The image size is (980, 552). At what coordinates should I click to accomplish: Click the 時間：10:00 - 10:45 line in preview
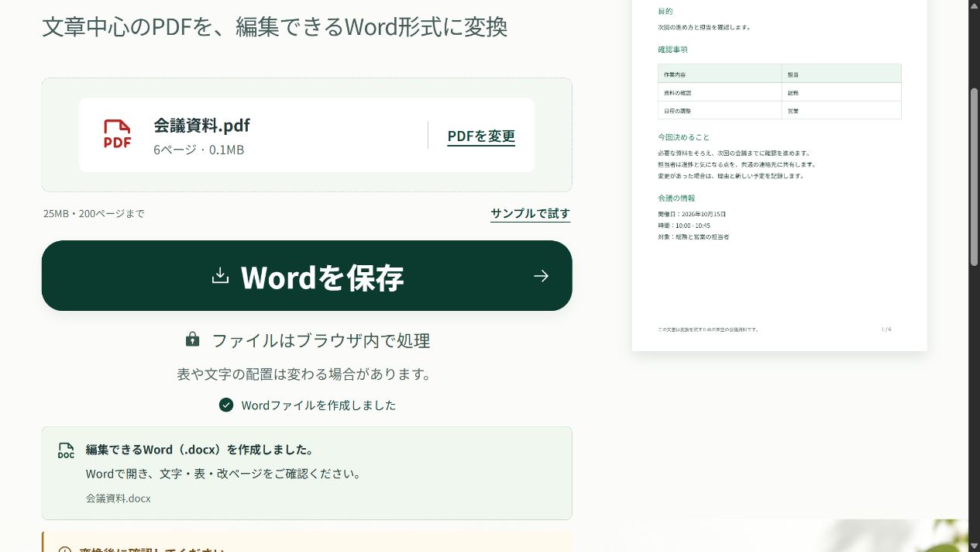pos(684,226)
